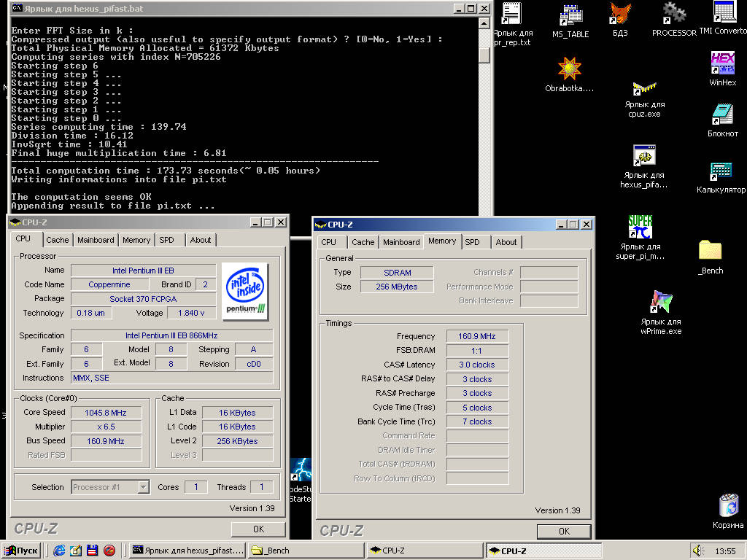Open Mainboard tab in left CPU-Z window
Viewport: 747px width, 560px height.
[x=96, y=240]
